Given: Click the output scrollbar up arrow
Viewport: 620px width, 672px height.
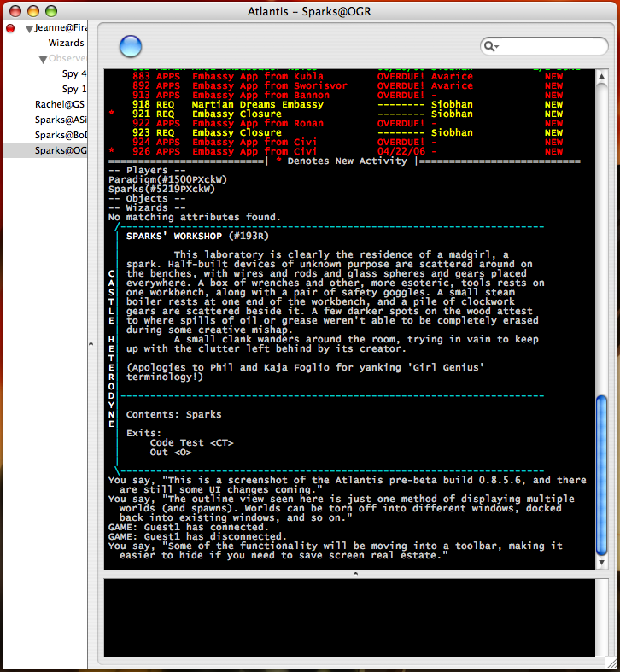Looking at the screenshot, I should click(x=601, y=76).
